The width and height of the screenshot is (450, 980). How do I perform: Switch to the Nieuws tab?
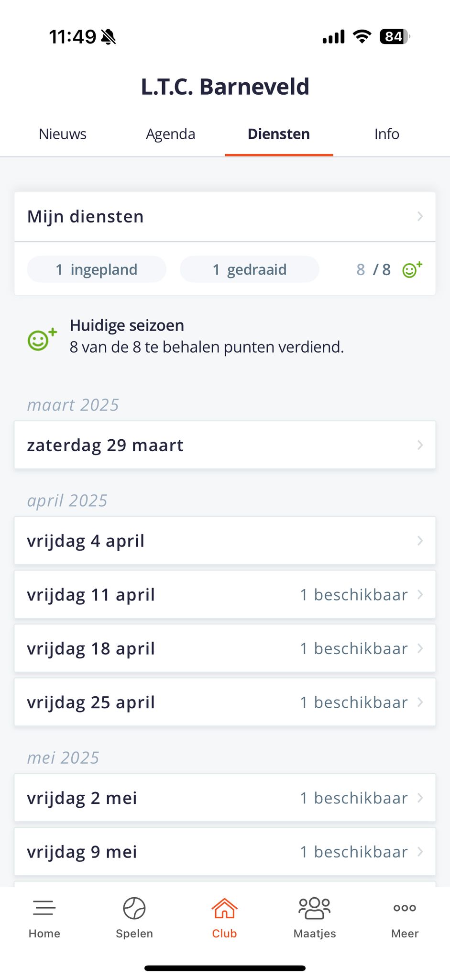click(63, 134)
